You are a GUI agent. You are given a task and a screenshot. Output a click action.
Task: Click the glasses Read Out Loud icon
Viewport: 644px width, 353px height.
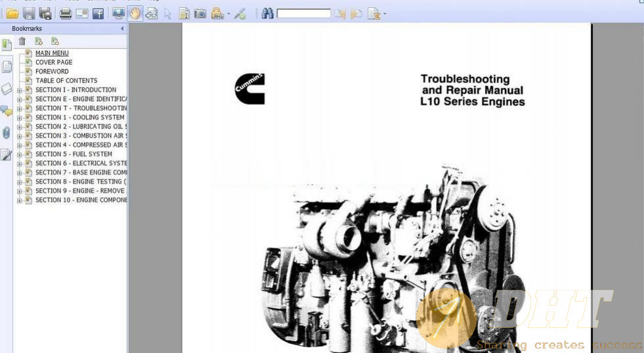[152, 14]
